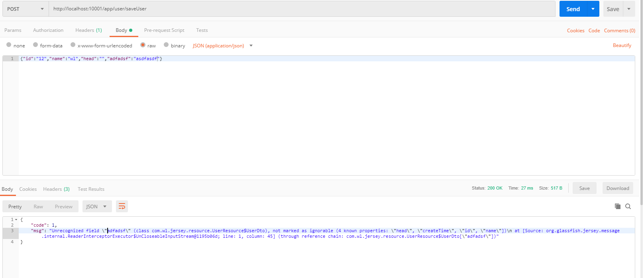The height and width of the screenshot is (278, 644).
Task: Select the binary body radio option
Action: coord(166,45)
